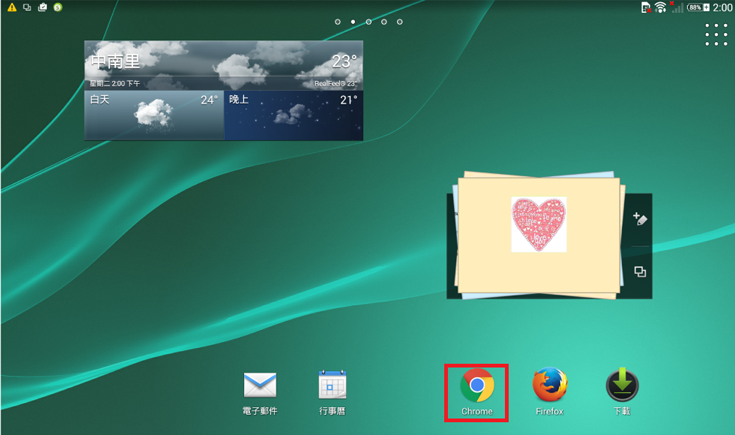This screenshot has height=435, width=735.
Task: Tap the new note pencil icon
Action: point(640,219)
